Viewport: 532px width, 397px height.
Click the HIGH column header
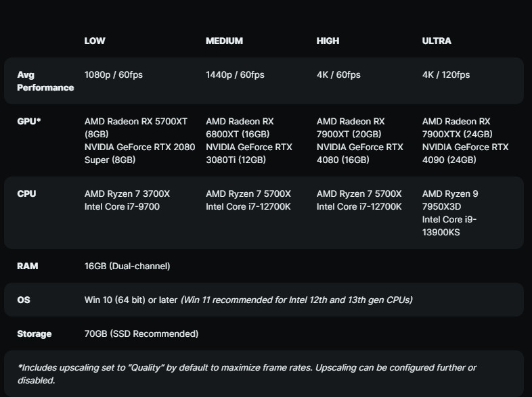(x=328, y=41)
